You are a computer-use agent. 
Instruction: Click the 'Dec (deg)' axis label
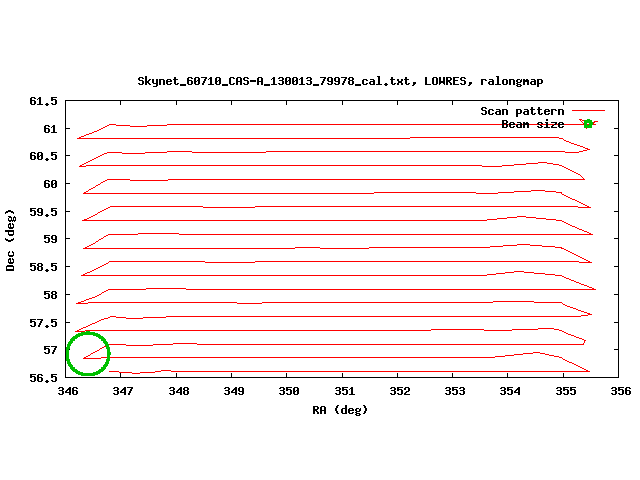pos(10,240)
